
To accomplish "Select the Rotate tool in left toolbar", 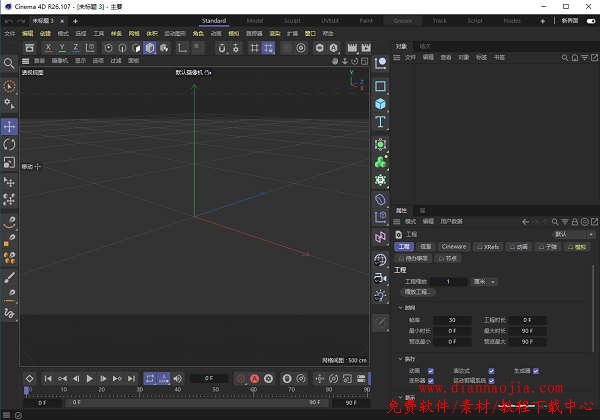I will click(x=9, y=145).
